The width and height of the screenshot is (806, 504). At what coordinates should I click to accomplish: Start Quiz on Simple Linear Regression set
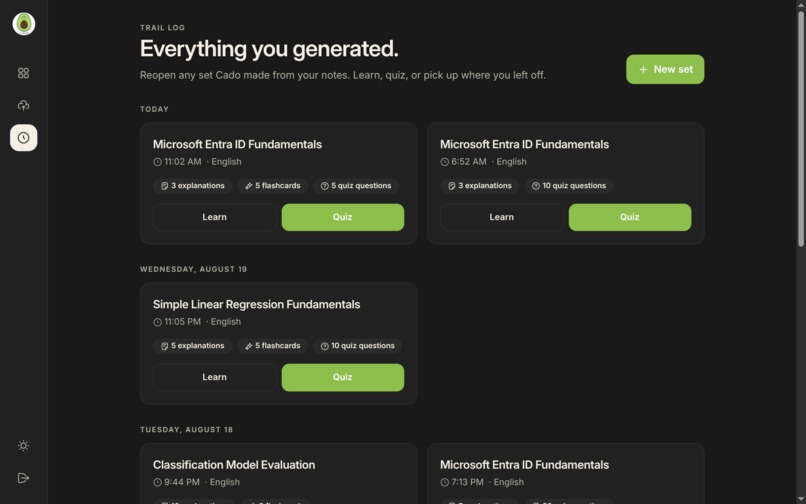pyautogui.click(x=343, y=377)
